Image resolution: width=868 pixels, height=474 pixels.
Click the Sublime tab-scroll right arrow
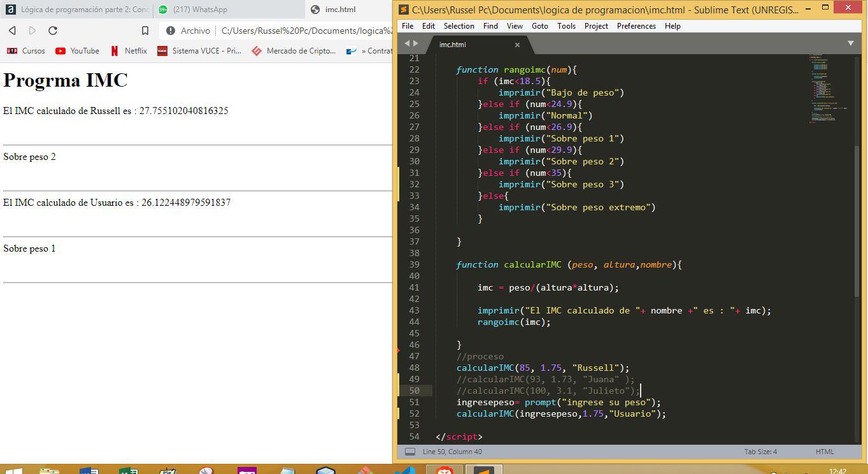click(416, 43)
